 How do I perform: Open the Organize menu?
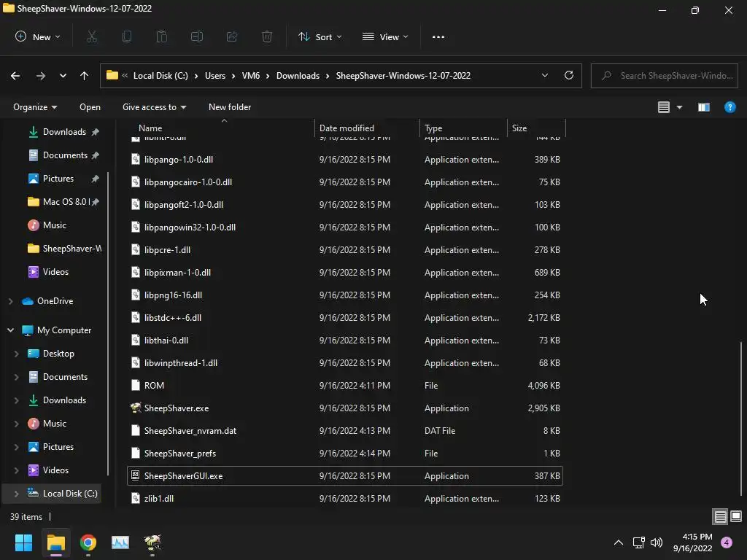pyautogui.click(x=35, y=107)
